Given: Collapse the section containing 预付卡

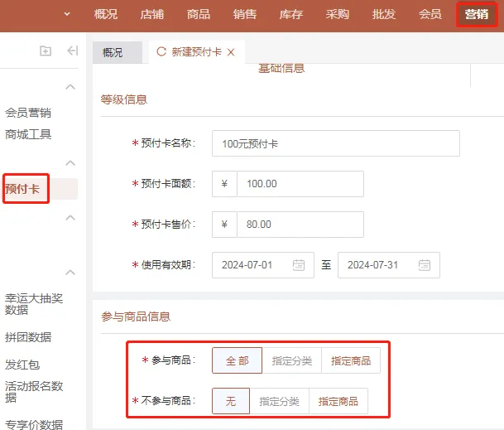Looking at the screenshot, I should coord(70,163).
